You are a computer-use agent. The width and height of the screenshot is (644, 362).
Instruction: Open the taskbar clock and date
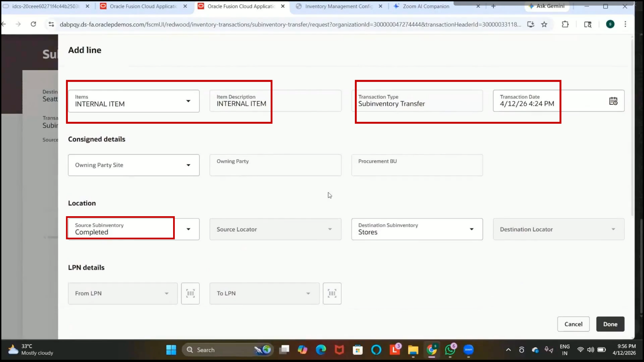pos(624,350)
